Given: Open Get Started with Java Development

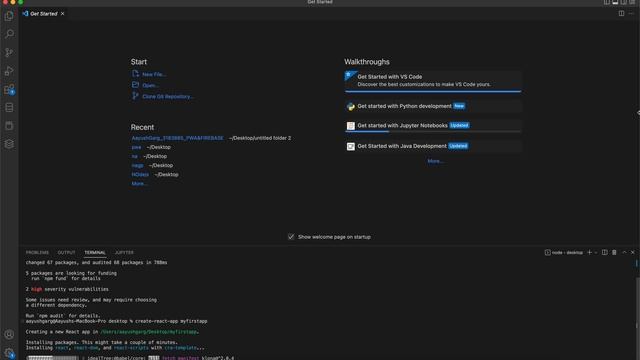Looking at the screenshot, I should click(433, 146).
